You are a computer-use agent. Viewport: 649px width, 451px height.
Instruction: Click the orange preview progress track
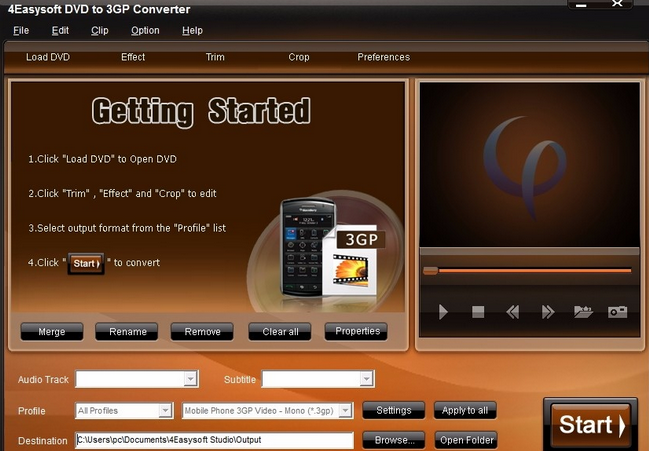point(535,271)
